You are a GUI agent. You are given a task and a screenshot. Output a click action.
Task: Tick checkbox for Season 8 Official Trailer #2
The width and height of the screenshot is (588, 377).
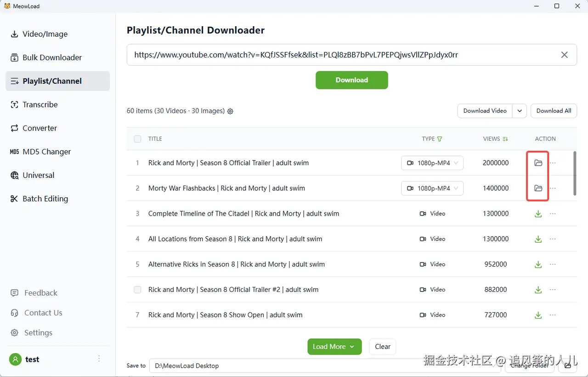pos(137,290)
